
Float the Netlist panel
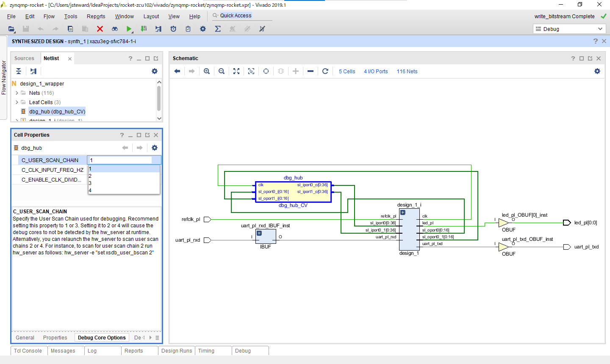coord(156,58)
